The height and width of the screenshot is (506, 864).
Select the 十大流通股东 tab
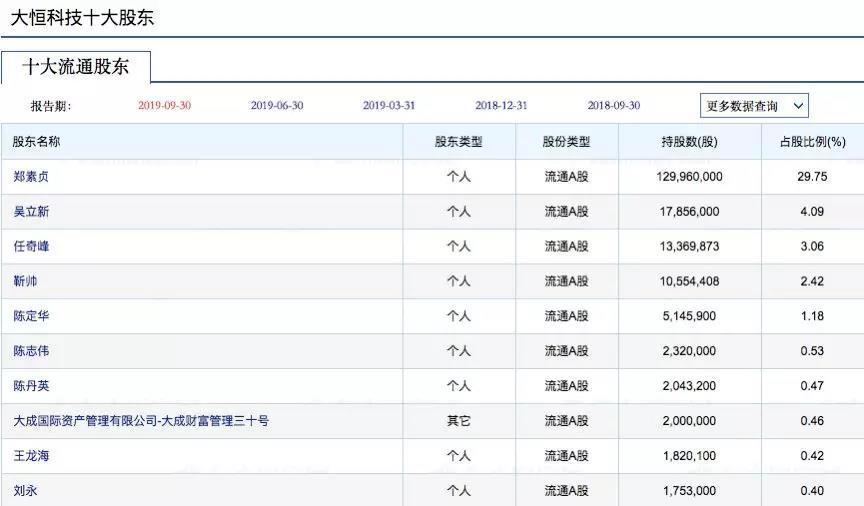[x=75, y=67]
